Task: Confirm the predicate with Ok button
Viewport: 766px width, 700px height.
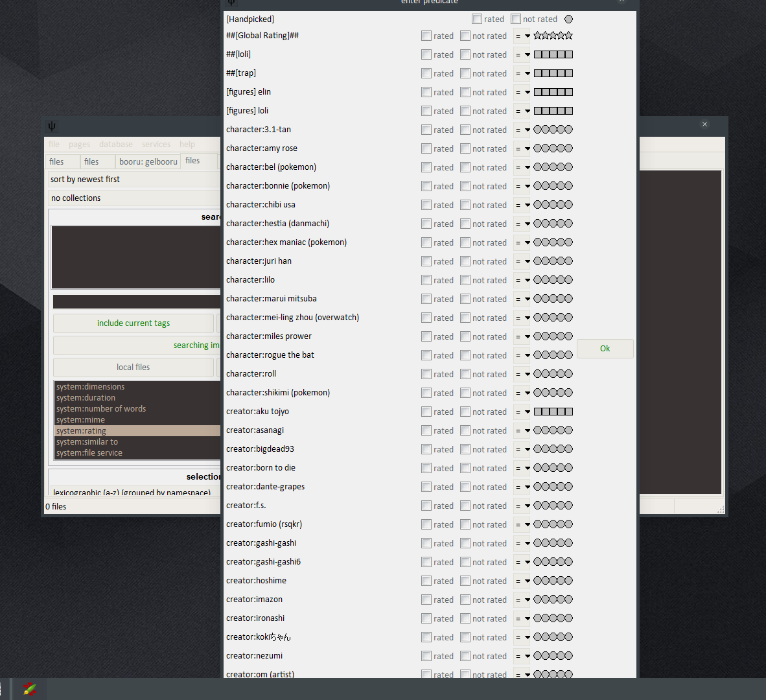Action: pos(605,348)
